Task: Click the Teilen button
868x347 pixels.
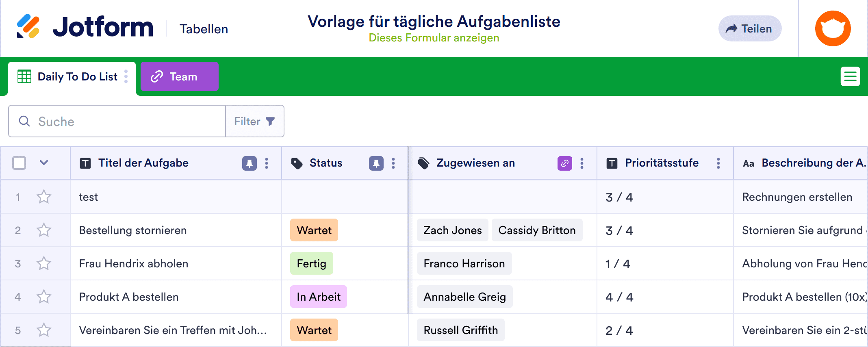Action: tap(750, 28)
